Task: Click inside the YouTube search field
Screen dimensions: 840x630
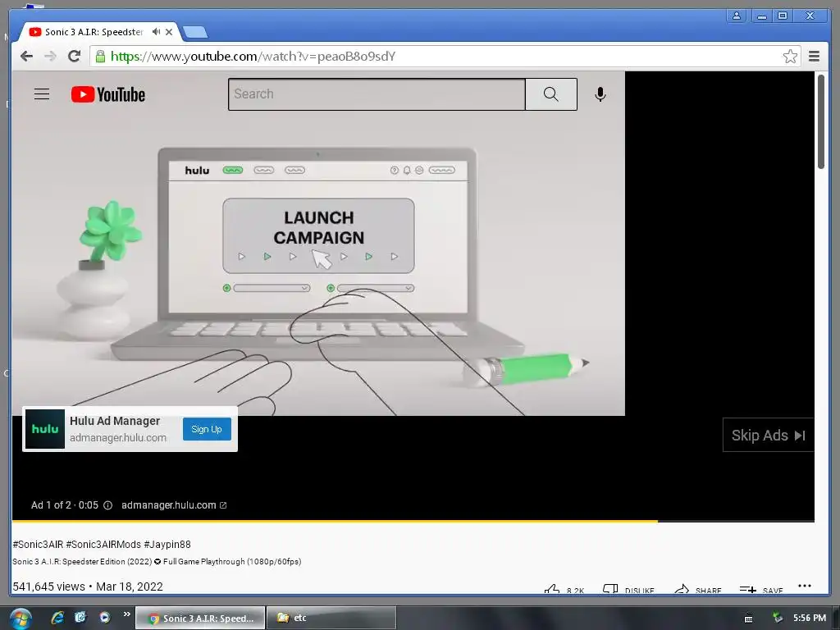Action: (377, 94)
